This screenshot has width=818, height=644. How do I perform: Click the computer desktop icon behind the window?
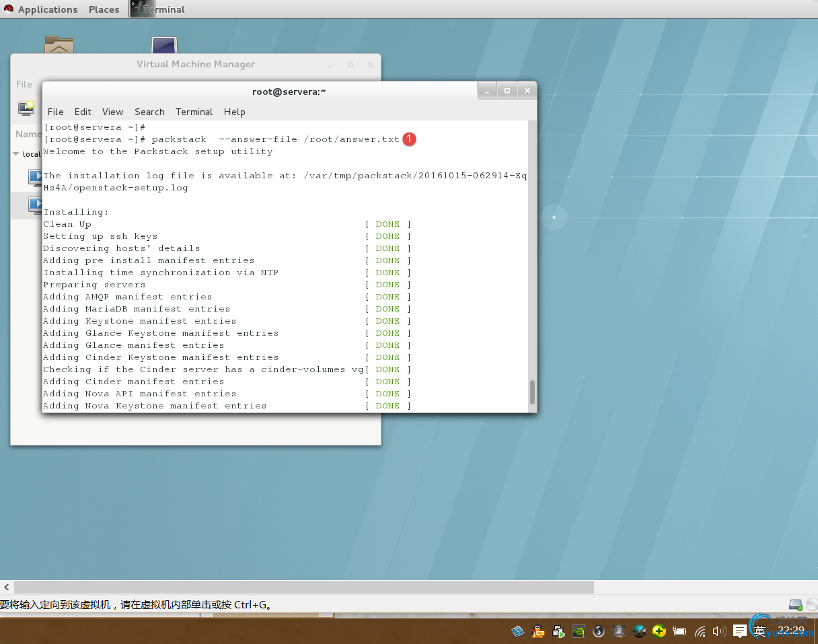pos(164,45)
